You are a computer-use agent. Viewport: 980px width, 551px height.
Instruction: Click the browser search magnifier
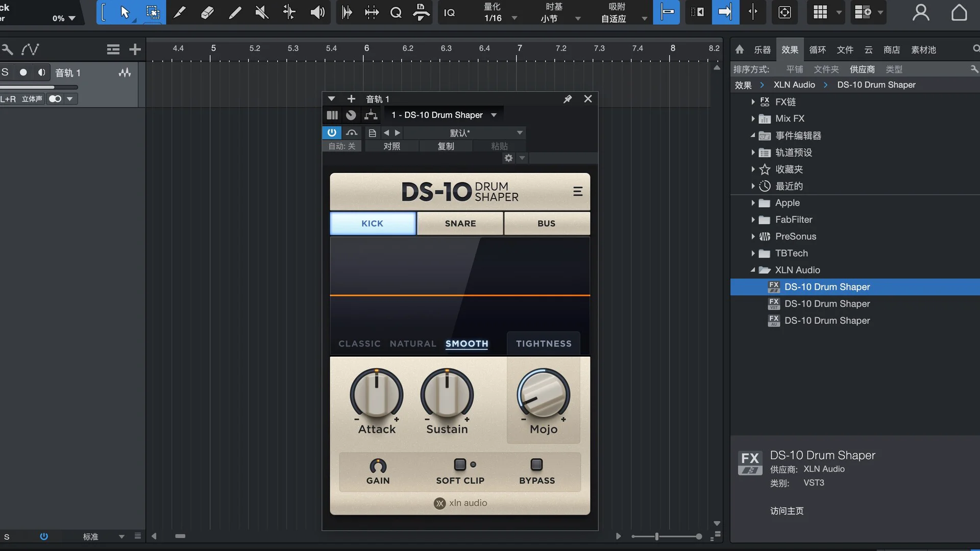tap(976, 49)
